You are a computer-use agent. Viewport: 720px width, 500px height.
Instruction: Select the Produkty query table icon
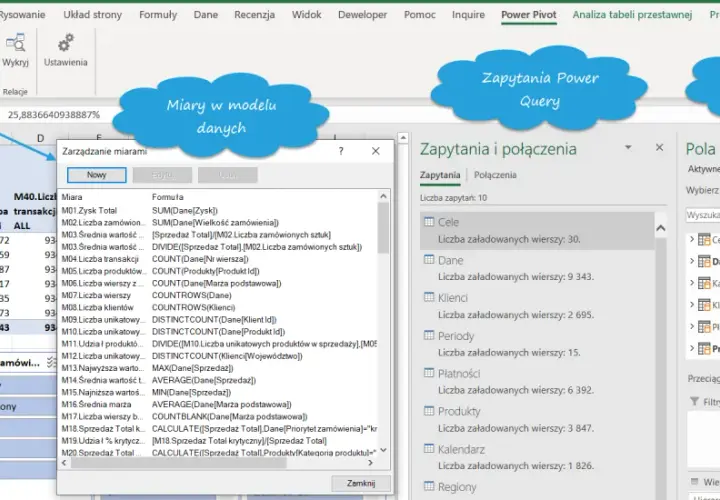point(429,410)
